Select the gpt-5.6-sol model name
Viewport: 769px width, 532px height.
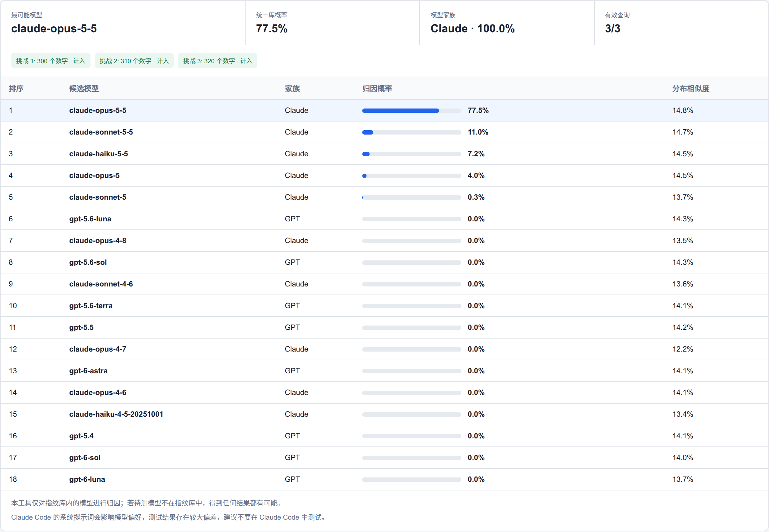tap(88, 262)
